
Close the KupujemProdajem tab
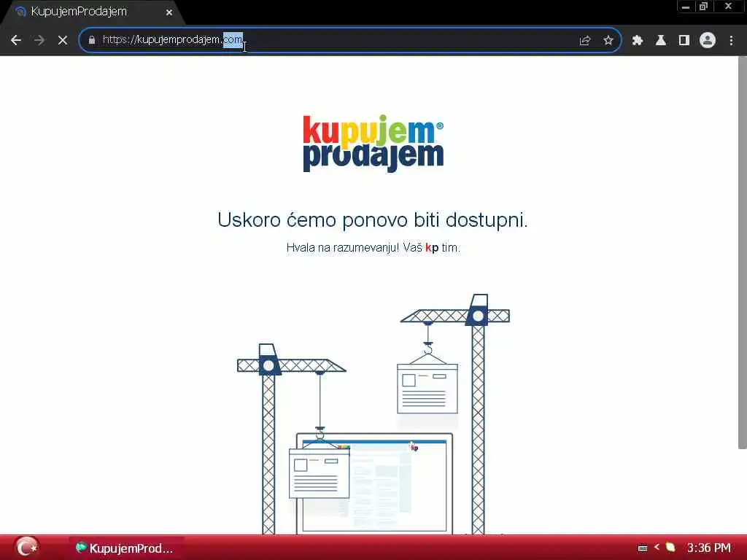pyautogui.click(x=169, y=12)
